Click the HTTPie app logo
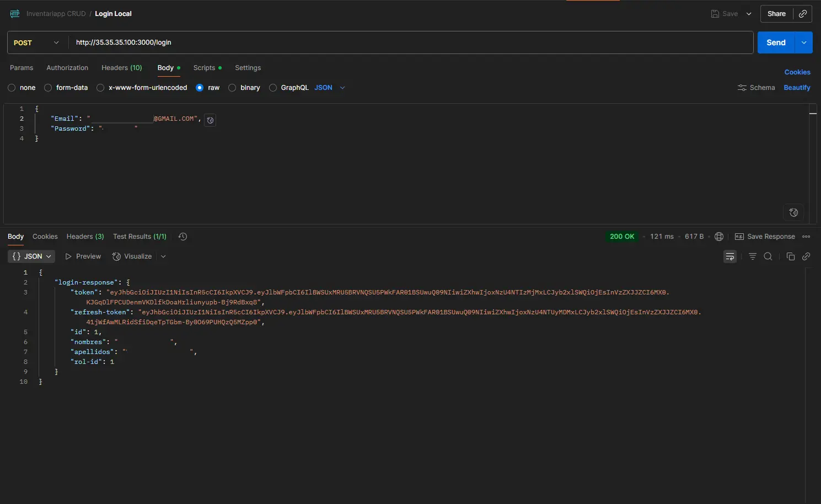The image size is (821, 504). pos(14,13)
